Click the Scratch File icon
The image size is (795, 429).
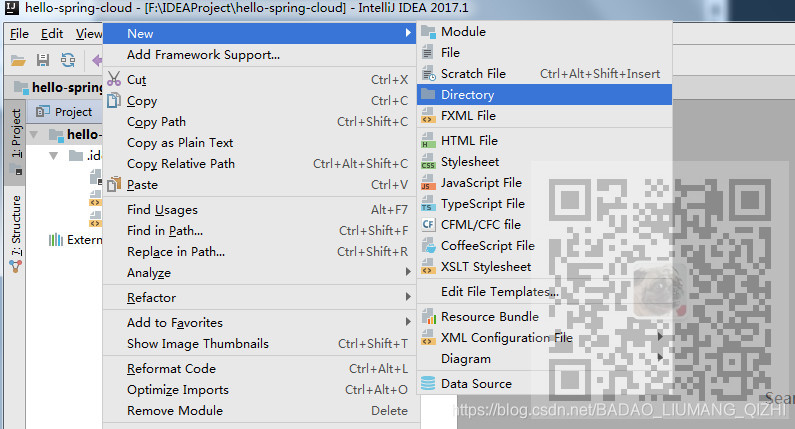point(428,74)
